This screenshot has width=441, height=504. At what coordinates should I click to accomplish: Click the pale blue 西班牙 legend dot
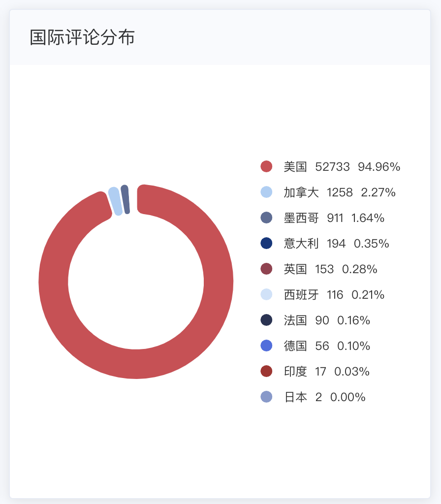(x=266, y=294)
